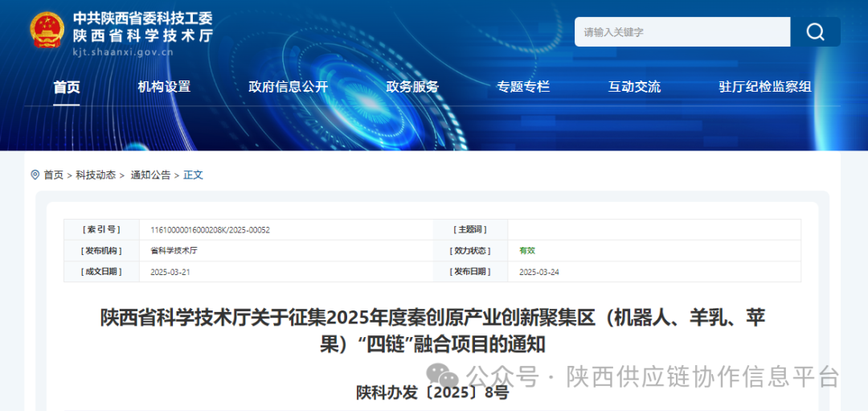Select index number 11610000016000208K/2025-00052
This screenshot has width=868, height=411.
click(x=211, y=230)
